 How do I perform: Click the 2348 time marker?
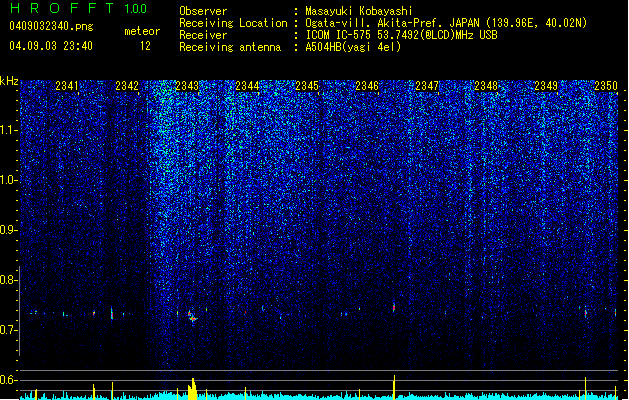coord(486,86)
